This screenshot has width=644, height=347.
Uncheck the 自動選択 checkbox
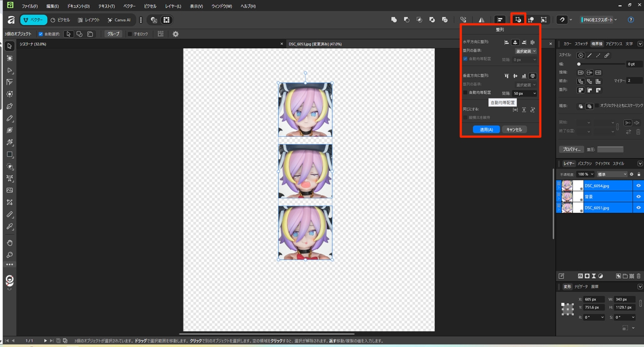[x=41, y=34]
